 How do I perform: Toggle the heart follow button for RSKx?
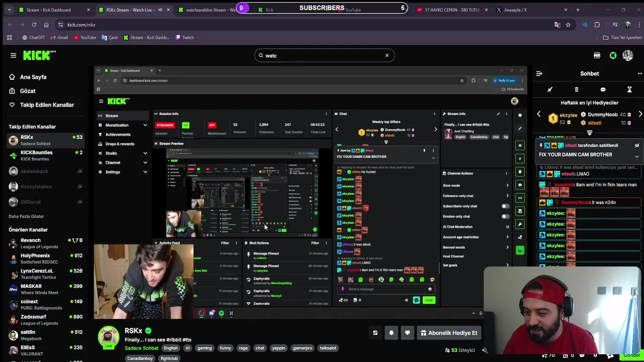(x=407, y=333)
